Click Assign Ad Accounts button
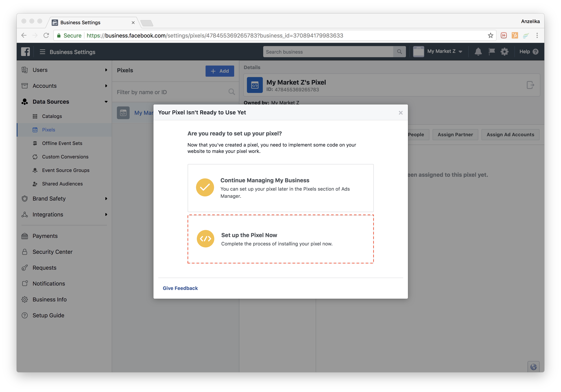This screenshot has width=561, height=392. [510, 135]
